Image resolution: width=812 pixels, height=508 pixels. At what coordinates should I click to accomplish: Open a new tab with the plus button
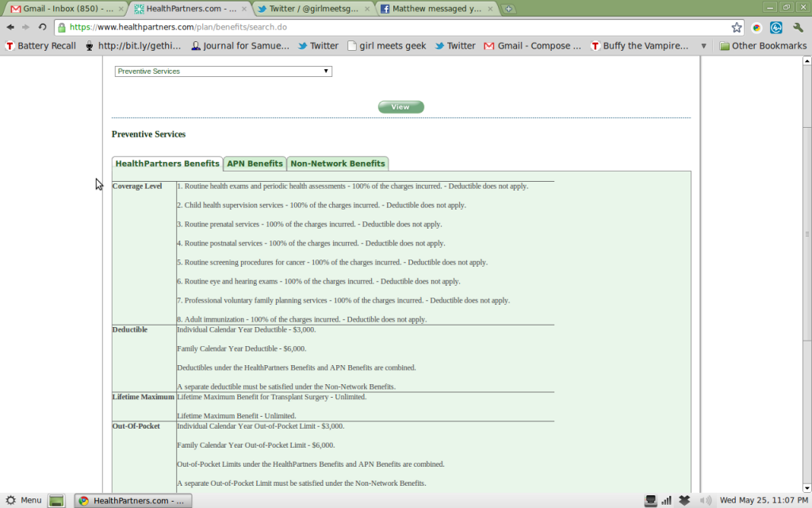tap(508, 9)
